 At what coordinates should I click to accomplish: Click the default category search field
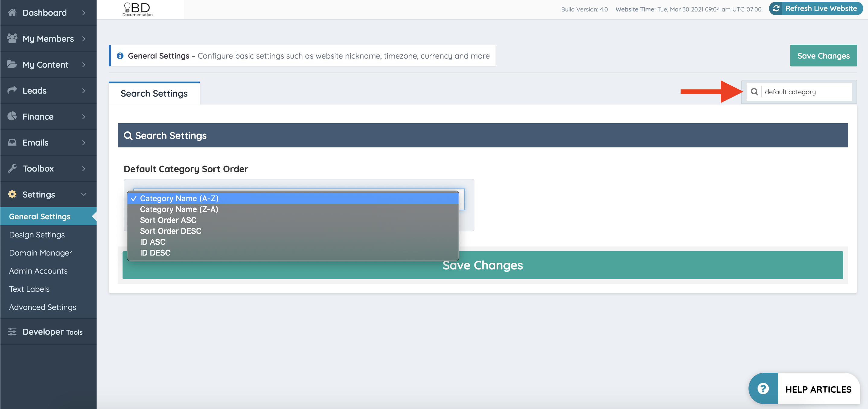tap(805, 92)
